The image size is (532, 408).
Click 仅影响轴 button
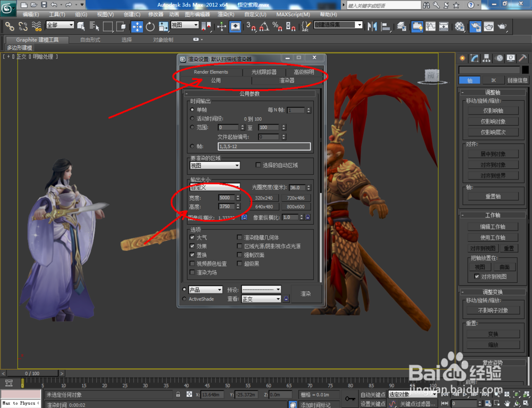[x=493, y=110]
